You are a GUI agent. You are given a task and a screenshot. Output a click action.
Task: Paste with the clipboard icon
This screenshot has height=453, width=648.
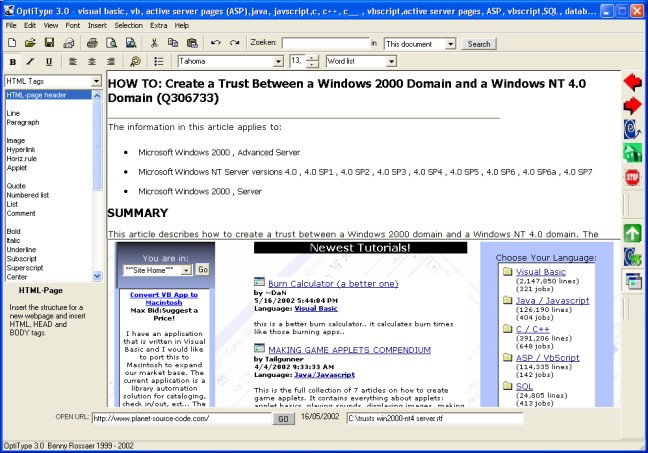(x=192, y=43)
